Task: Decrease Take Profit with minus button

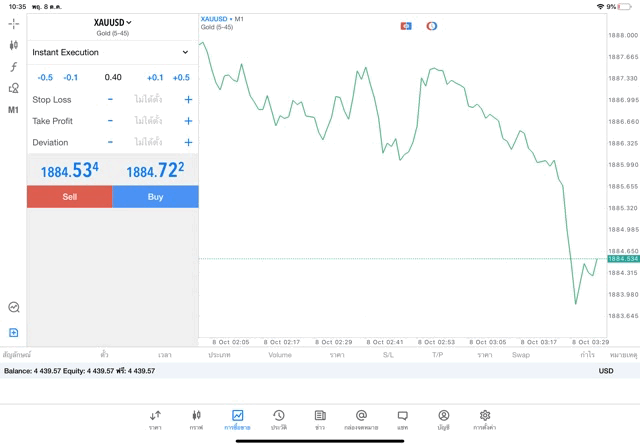Action: [x=110, y=121]
